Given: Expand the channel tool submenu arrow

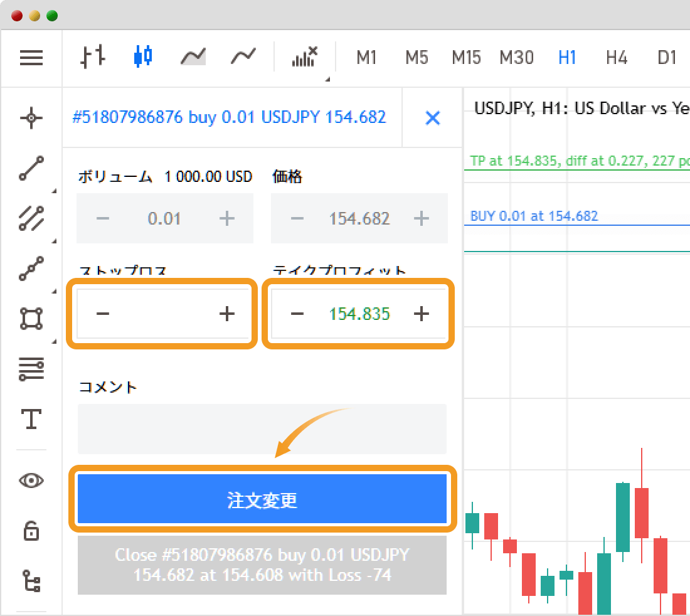Looking at the screenshot, I should click(x=55, y=241).
